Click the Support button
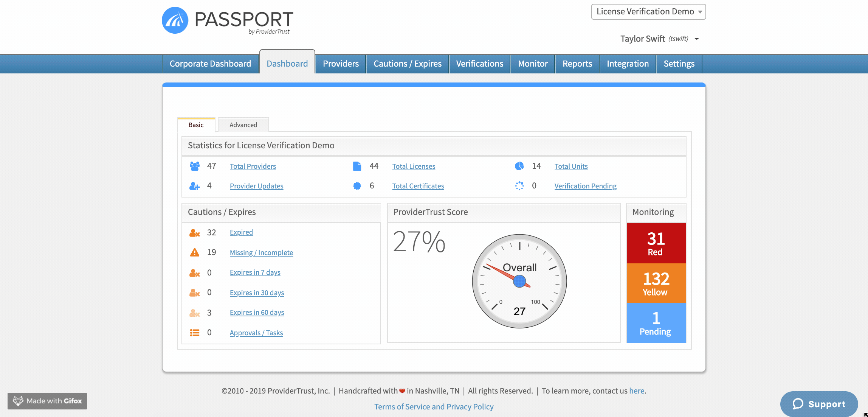Image resolution: width=868 pixels, height=417 pixels. (x=819, y=404)
